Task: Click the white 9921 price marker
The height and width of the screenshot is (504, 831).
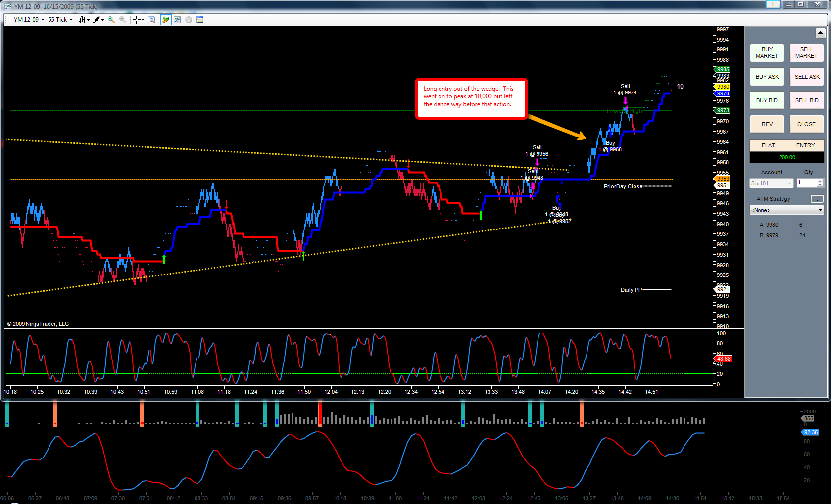Action: click(723, 289)
